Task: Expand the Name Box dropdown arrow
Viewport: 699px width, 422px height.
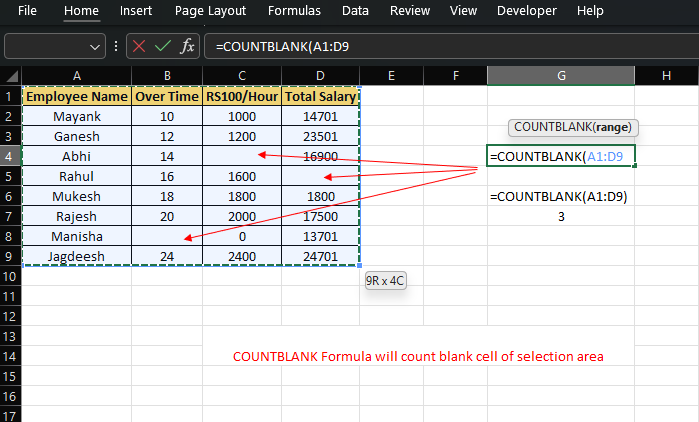Action: 96,47
